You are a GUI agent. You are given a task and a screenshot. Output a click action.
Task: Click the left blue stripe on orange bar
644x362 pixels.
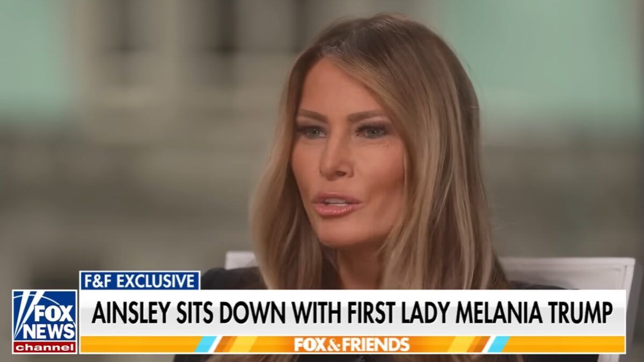point(206,344)
